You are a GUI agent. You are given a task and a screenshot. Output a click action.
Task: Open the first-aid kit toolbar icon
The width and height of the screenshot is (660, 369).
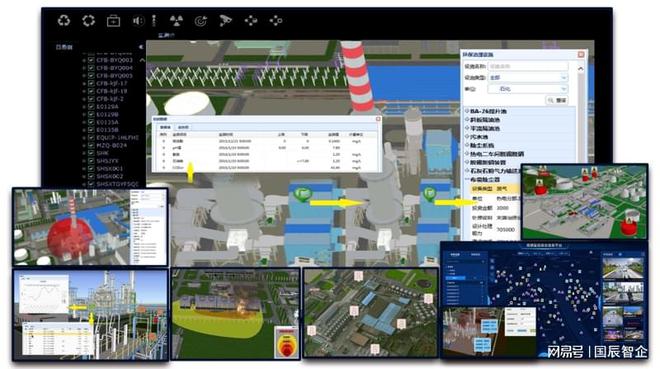113,20
